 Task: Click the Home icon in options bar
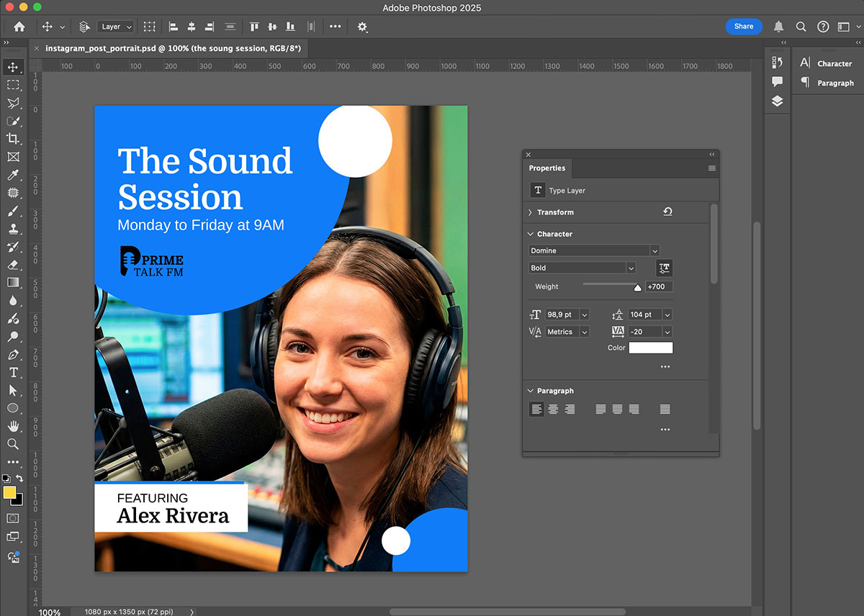click(x=19, y=27)
